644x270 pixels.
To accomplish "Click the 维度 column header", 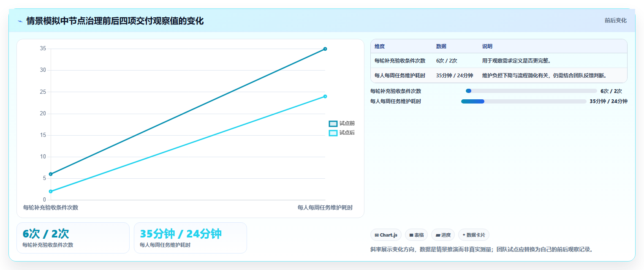I will coord(380,46).
